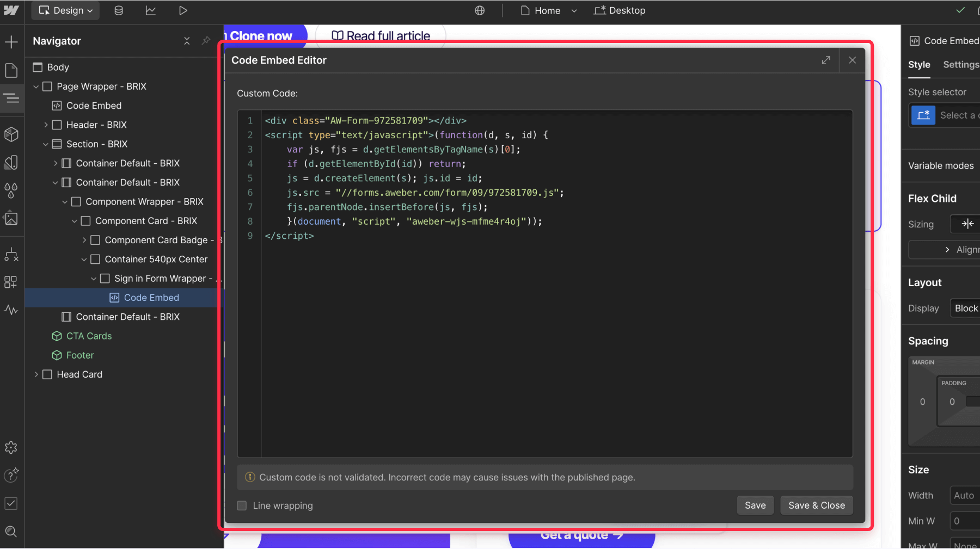Click the padding left value 0
The width and height of the screenshot is (980, 549).
pos(952,402)
